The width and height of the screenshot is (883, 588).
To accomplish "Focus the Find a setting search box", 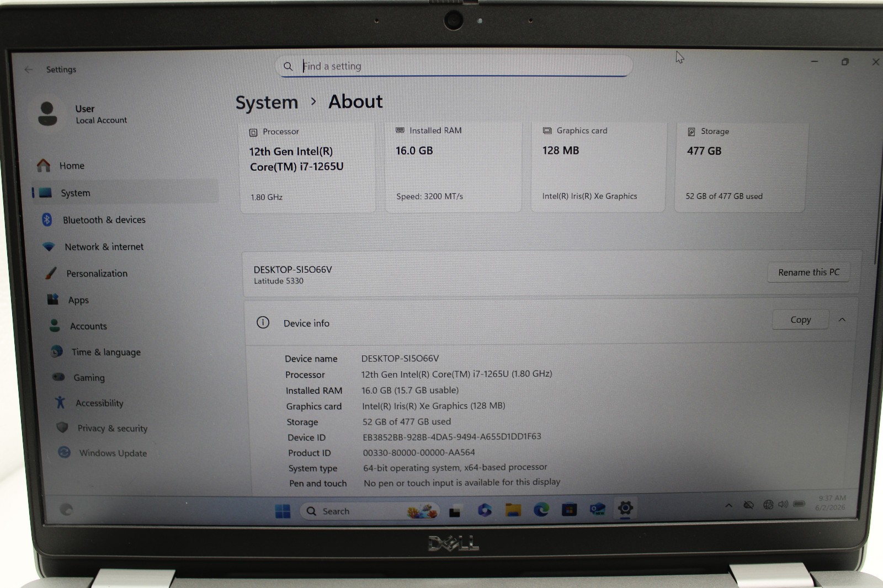I will point(454,66).
